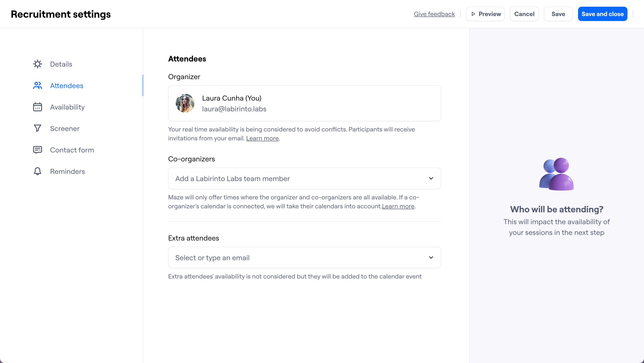Expand the Extra attendees dropdown chevron
Image resolution: width=644 pixels, height=363 pixels.
pyautogui.click(x=431, y=257)
